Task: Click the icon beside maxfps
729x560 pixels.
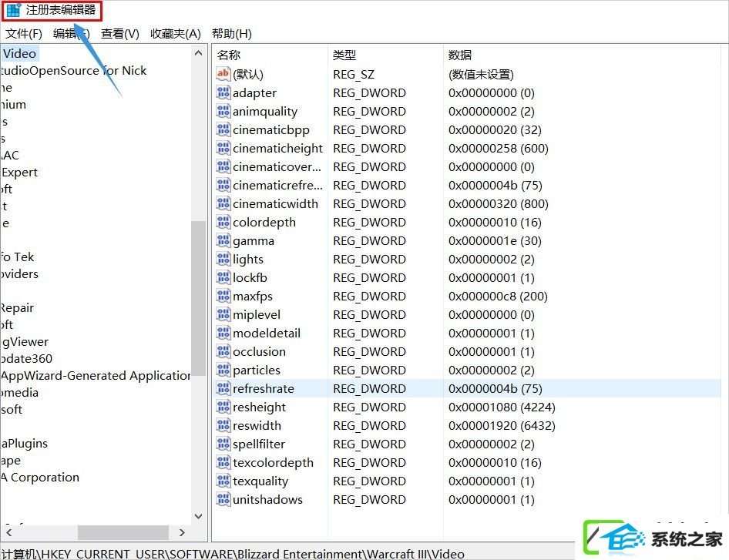Action: point(223,296)
